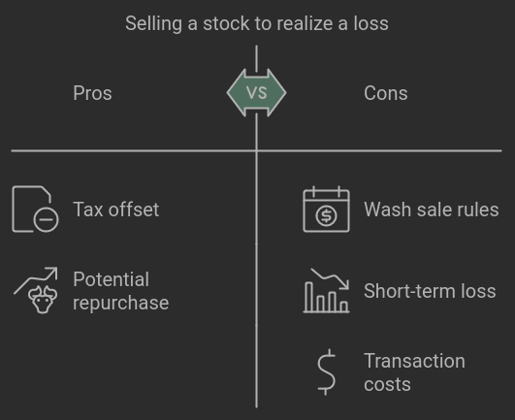
Task: Select the Cons column heading
Action: click(386, 93)
